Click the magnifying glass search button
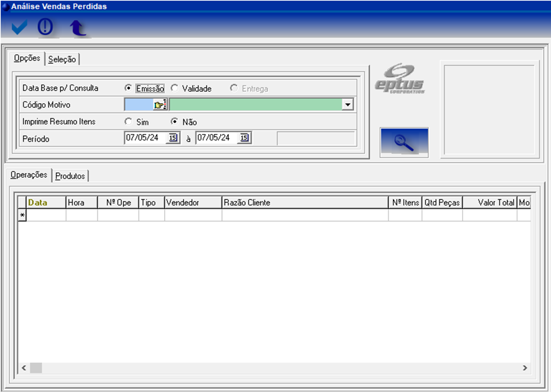The width and height of the screenshot is (551, 392). point(404,142)
